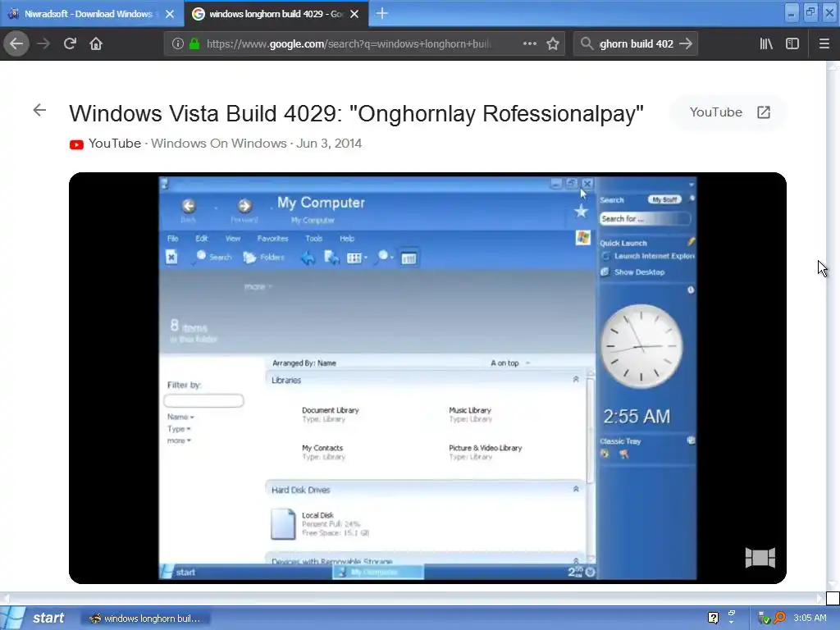Click the help question-mark tray icon
840x630 pixels.
[713, 619]
